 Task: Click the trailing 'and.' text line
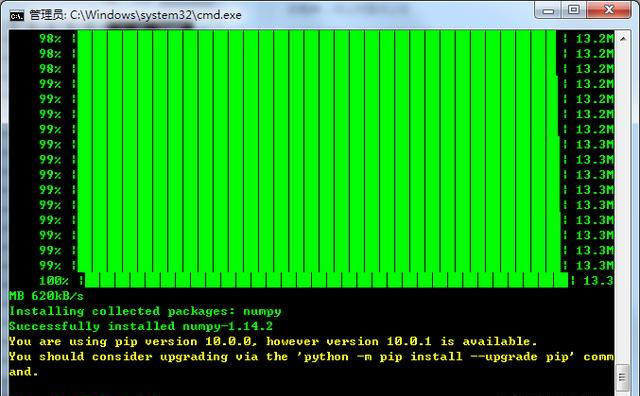[24, 372]
